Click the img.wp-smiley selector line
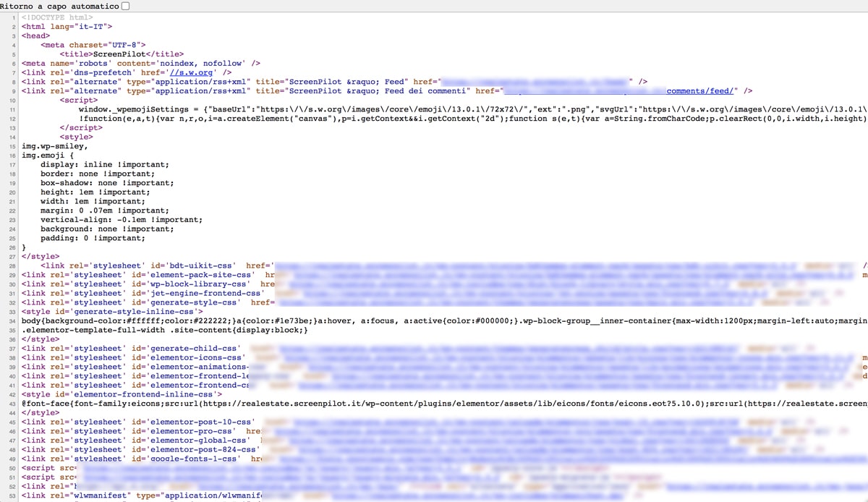868x502 pixels. pyautogui.click(x=55, y=146)
